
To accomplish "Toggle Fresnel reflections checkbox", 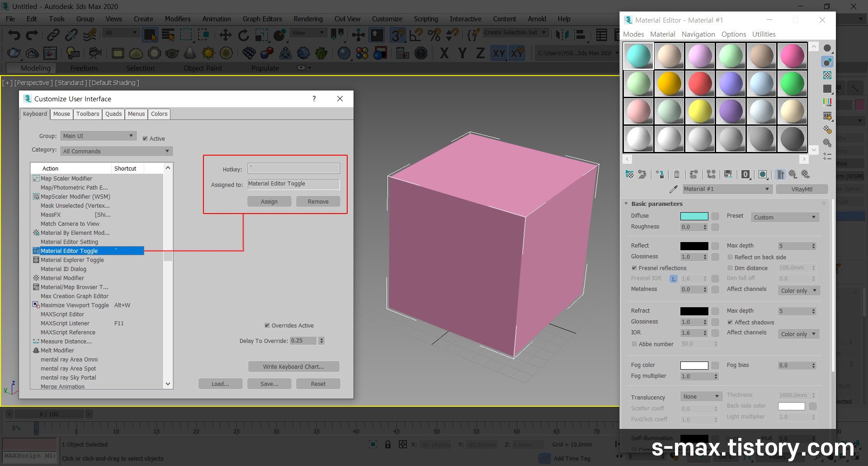I will [x=634, y=268].
